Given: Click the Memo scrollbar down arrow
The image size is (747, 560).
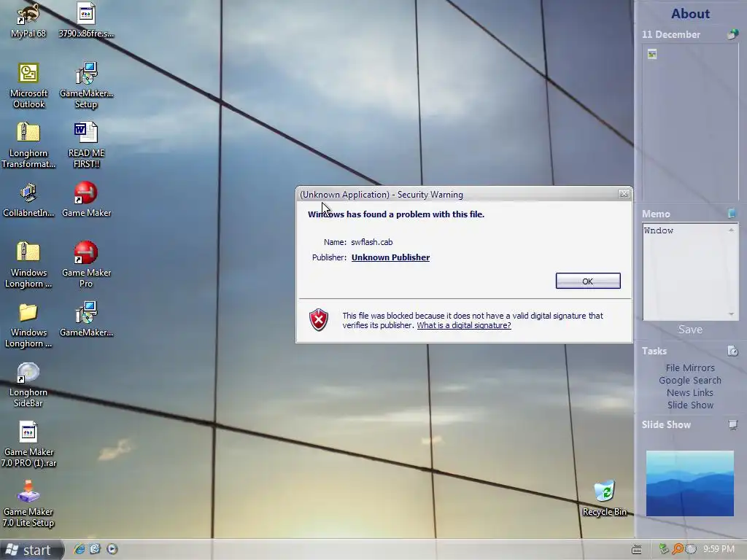Looking at the screenshot, I should [731, 314].
